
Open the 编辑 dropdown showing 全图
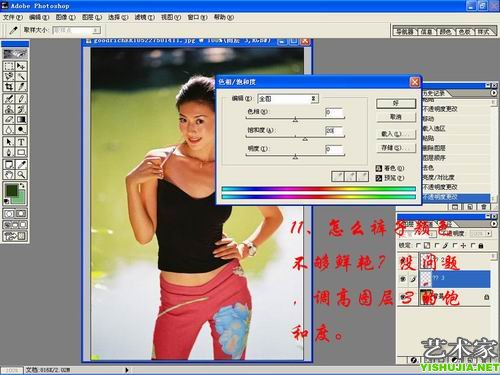(x=288, y=99)
